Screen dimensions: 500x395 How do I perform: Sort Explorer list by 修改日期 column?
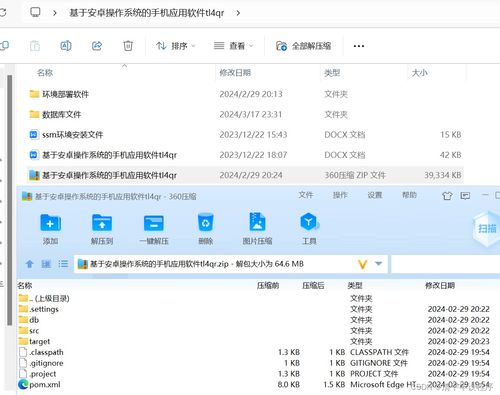pyautogui.click(x=235, y=73)
